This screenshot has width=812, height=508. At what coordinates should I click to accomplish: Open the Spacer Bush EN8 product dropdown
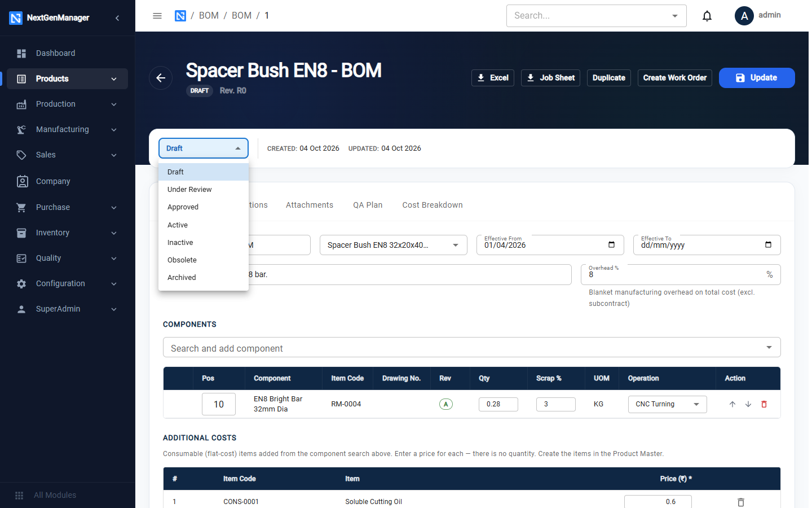click(394, 245)
